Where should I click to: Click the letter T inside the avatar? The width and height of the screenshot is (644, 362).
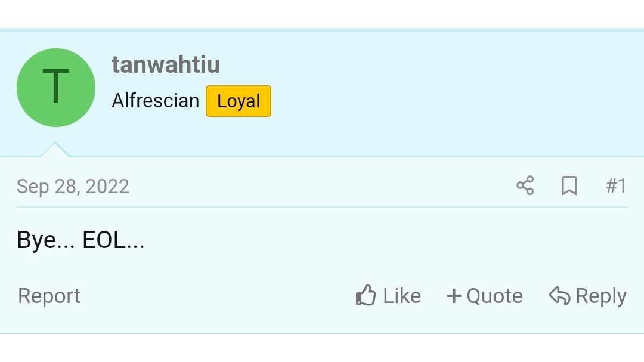pyautogui.click(x=56, y=86)
